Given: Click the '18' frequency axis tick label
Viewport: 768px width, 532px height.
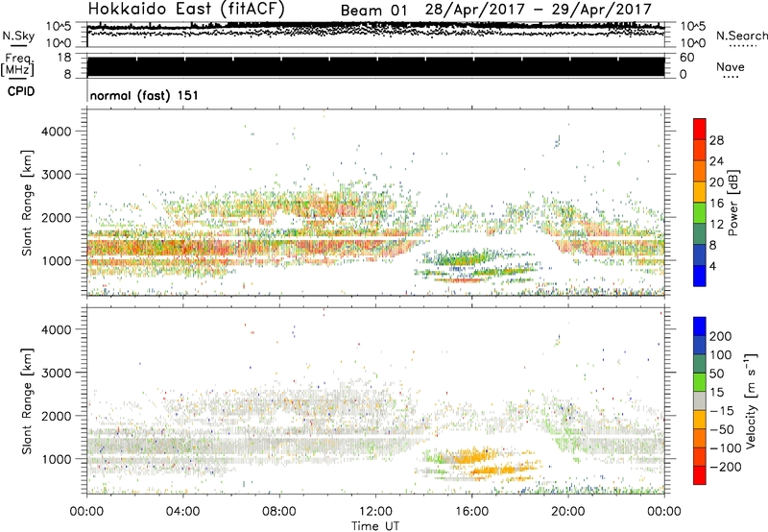Looking at the screenshot, I should [x=64, y=58].
